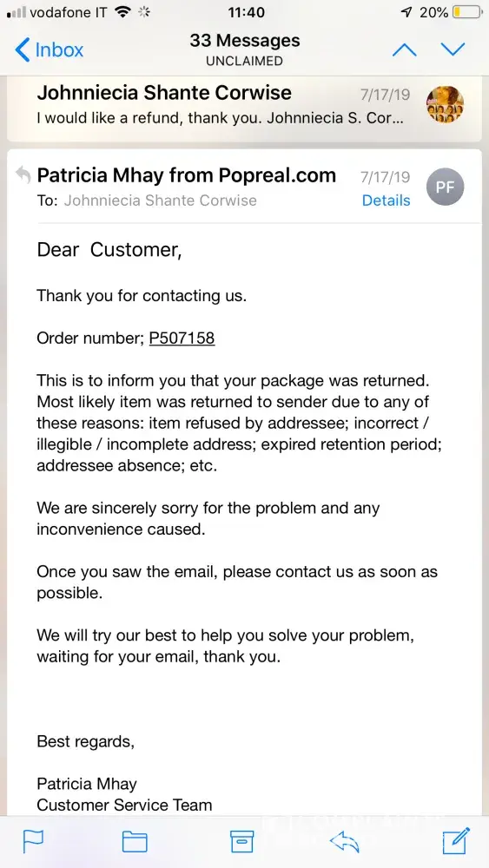Archive message with the archive box icon
Viewport: 489px width, 868px height.
242,841
